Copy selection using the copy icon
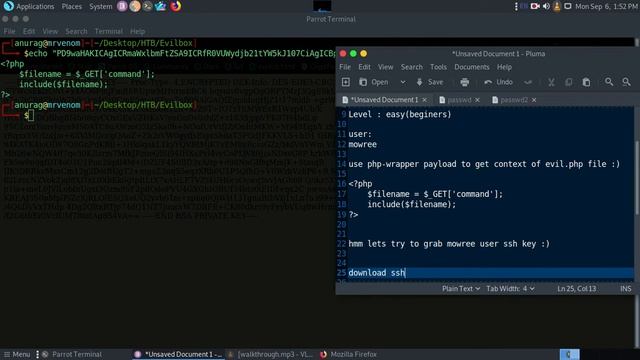The width and height of the screenshot is (640, 360). (x=569, y=82)
